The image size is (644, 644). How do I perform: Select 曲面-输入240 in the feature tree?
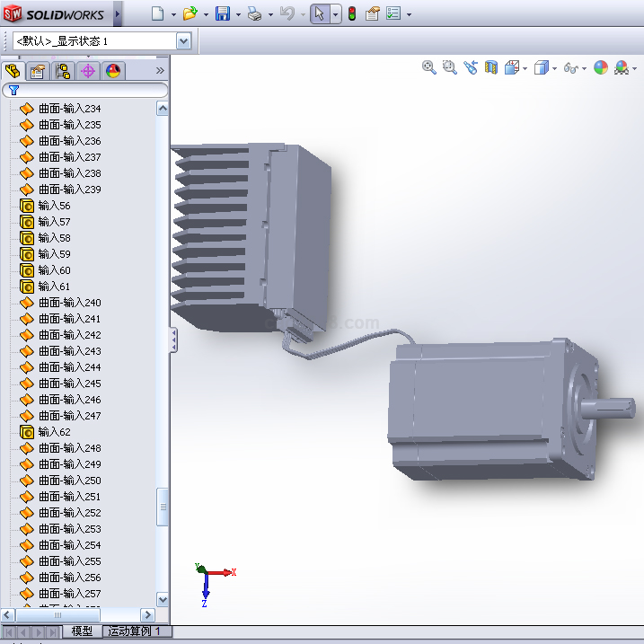(69, 303)
